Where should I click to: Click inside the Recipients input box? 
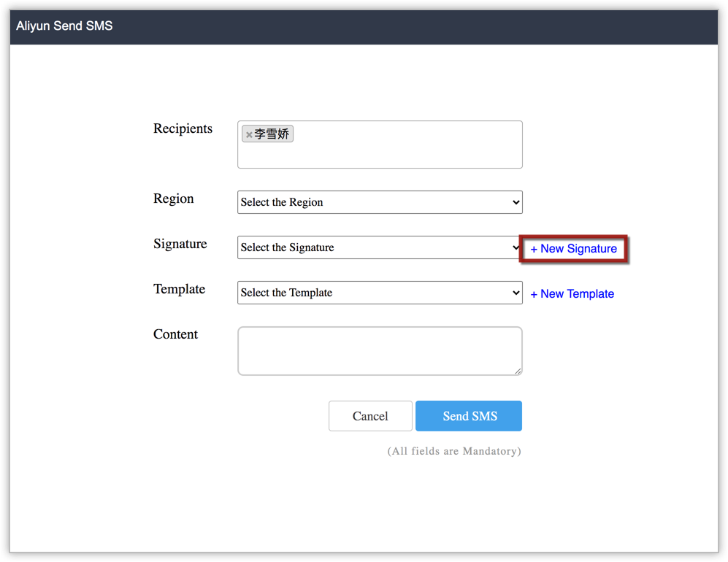[x=380, y=145]
